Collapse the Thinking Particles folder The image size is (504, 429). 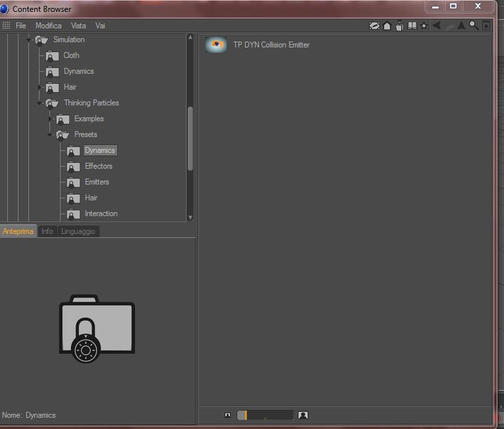(x=40, y=103)
